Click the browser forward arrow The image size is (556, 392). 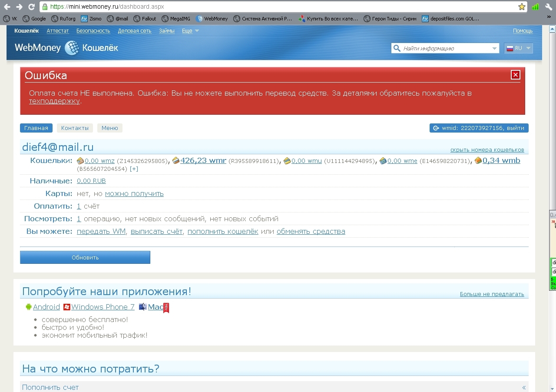coord(19,7)
